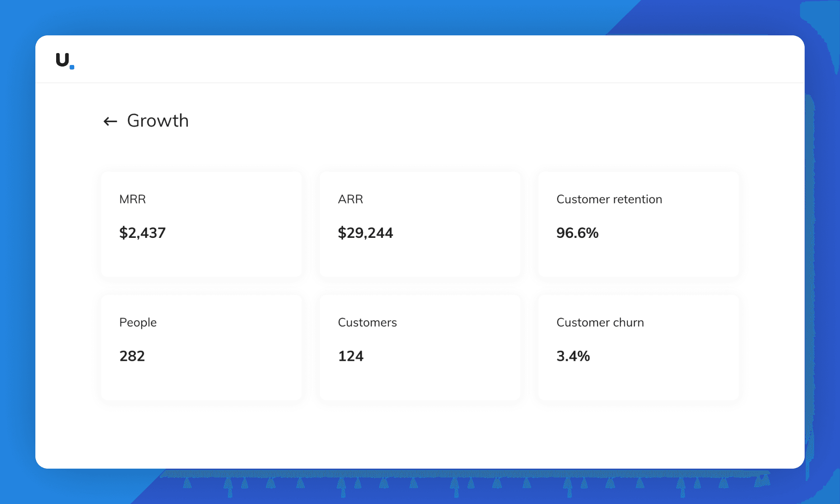Select the 124 customers count
Viewport: 840px width, 504px height.
[x=351, y=356]
